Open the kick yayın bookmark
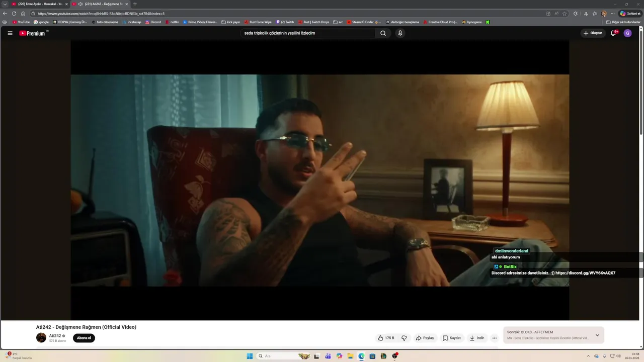The height and width of the screenshot is (362, 644). click(x=231, y=22)
